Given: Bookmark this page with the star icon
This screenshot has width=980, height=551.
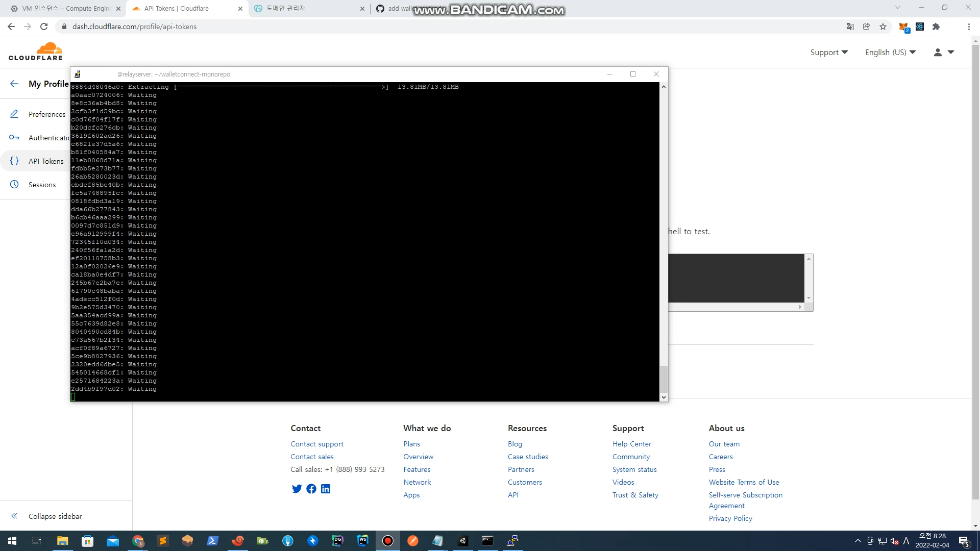Looking at the screenshot, I should coord(883,27).
